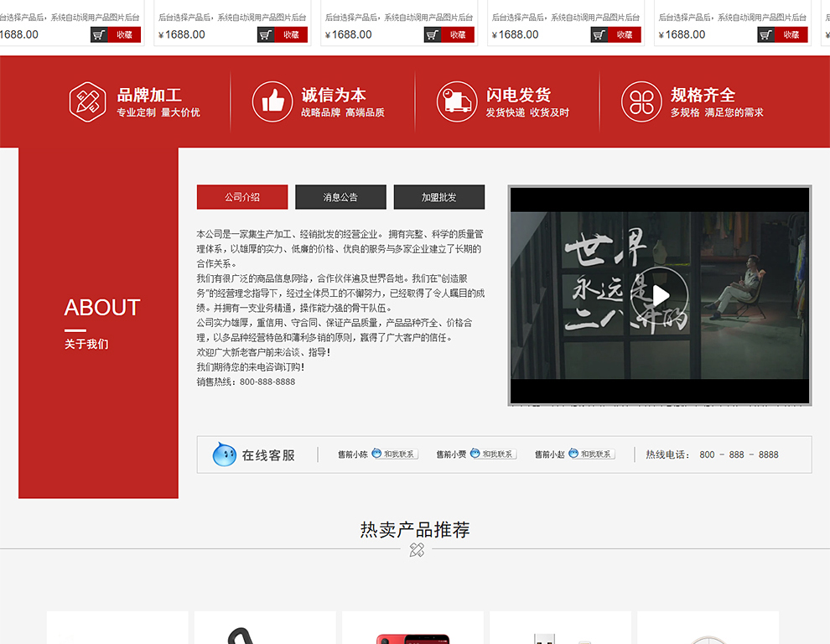Play the 世界永远是二八开的 video
Screen dimensions: 830x644
click(660, 295)
